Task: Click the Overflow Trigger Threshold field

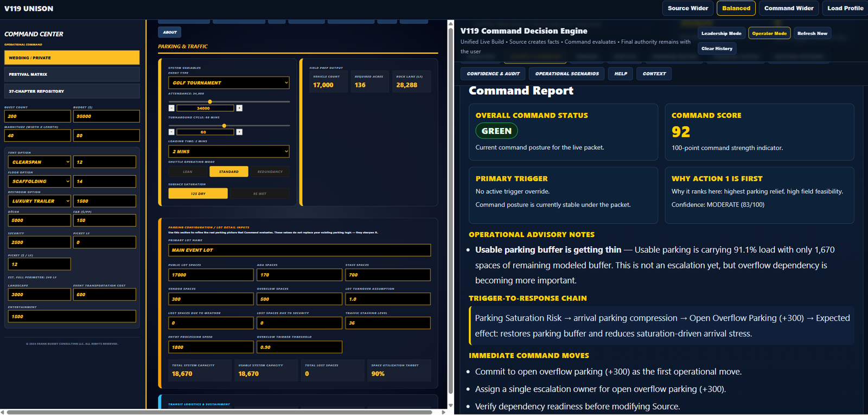Action: 299,347
